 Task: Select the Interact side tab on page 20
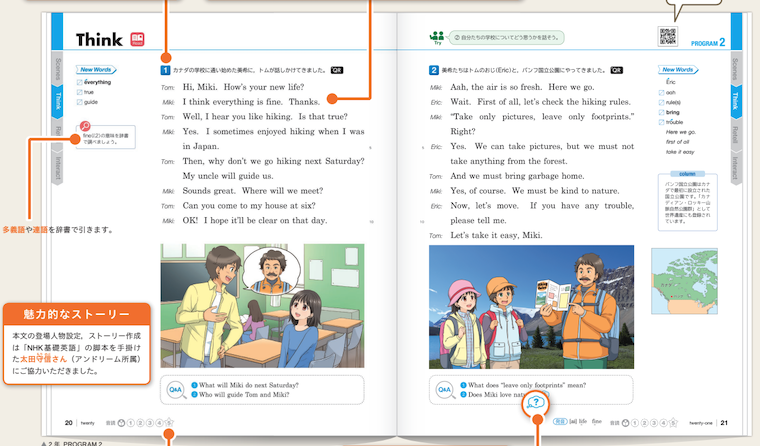(x=58, y=168)
